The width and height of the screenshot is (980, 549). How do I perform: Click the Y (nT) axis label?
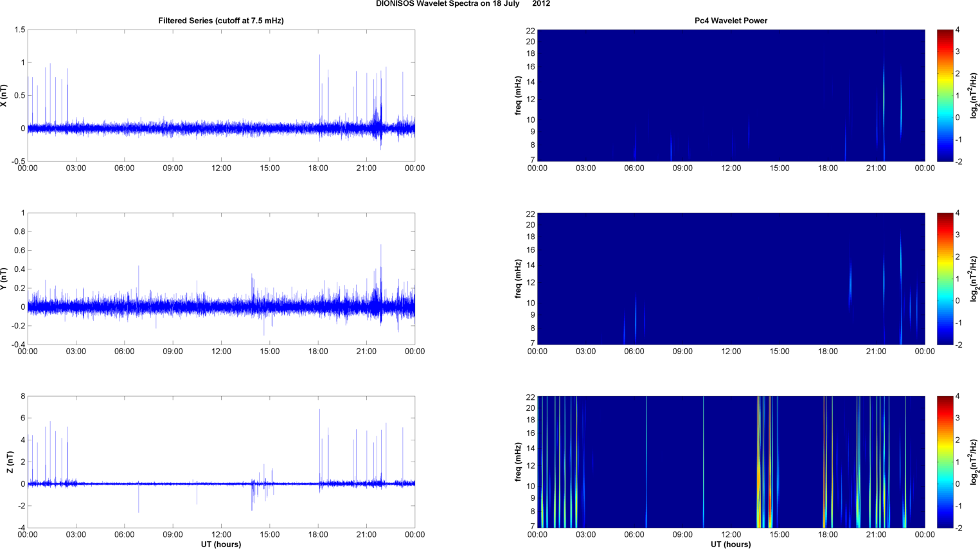pos(4,278)
